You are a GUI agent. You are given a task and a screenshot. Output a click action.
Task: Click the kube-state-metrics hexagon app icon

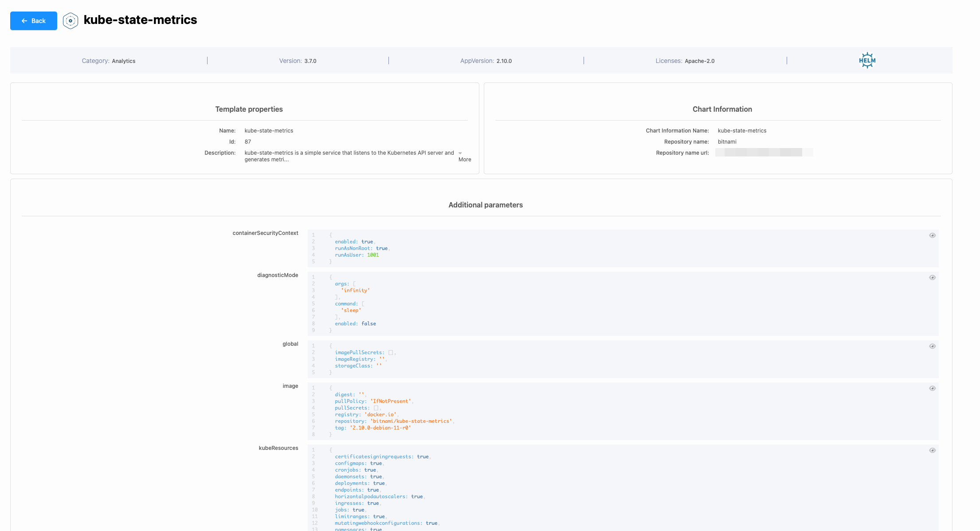point(71,21)
